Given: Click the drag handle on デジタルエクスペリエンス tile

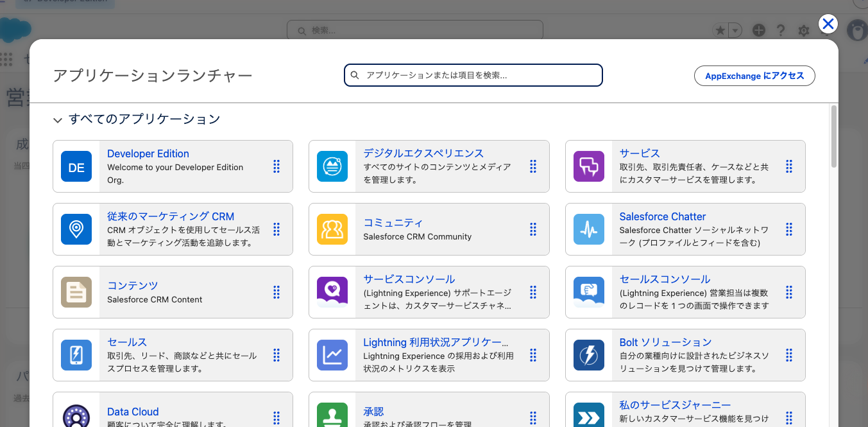Looking at the screenshot, I should pos(533,166).
